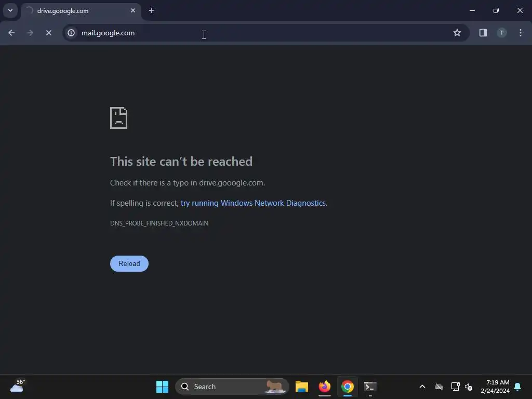Expand the tab search dropdown
This screenshot has width=532, height=399.
pyautogui.click(x=10, y=10)
